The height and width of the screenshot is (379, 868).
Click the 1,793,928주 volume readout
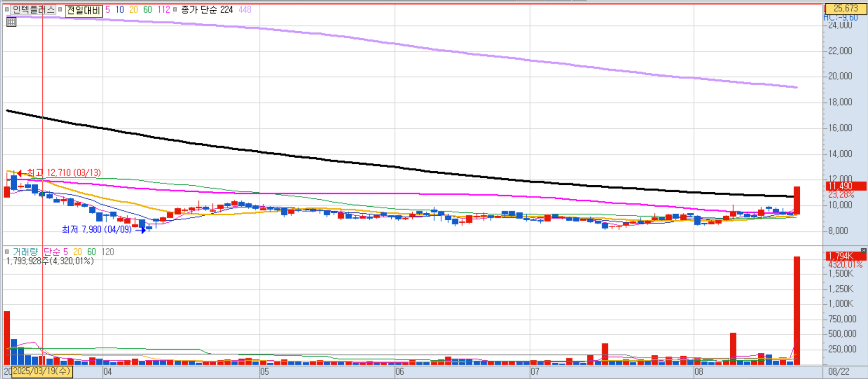click(50, 261)
